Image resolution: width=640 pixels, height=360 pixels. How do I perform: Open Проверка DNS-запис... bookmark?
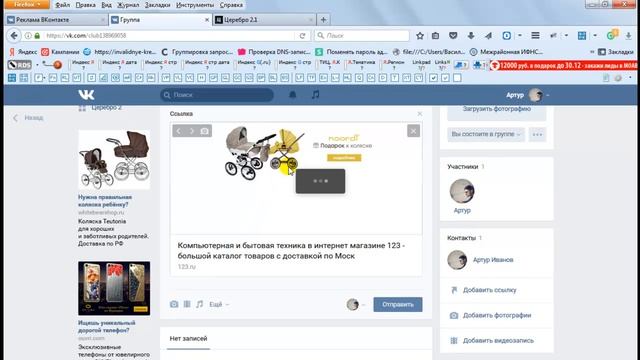(x=274, y=52)
